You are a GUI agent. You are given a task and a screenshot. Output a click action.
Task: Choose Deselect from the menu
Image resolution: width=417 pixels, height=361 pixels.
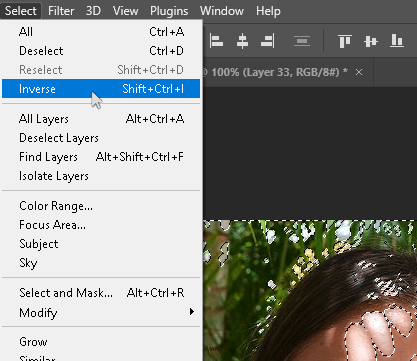coord(101,51)
